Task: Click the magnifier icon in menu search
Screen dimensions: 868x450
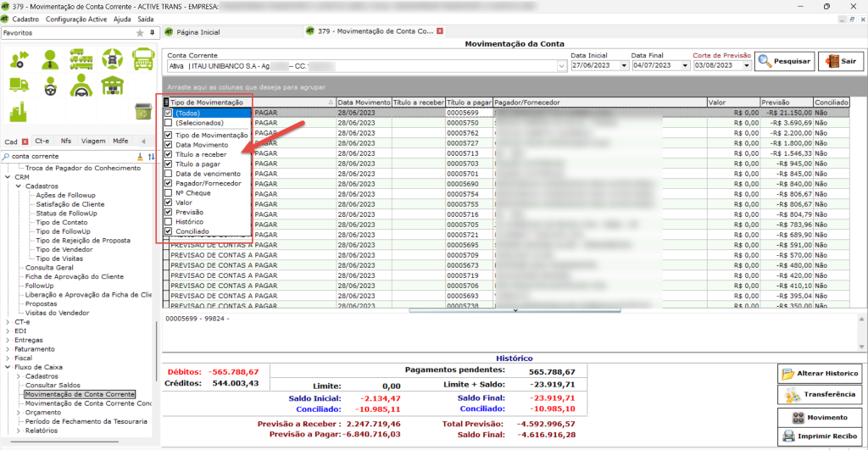Action: point(6,157)
